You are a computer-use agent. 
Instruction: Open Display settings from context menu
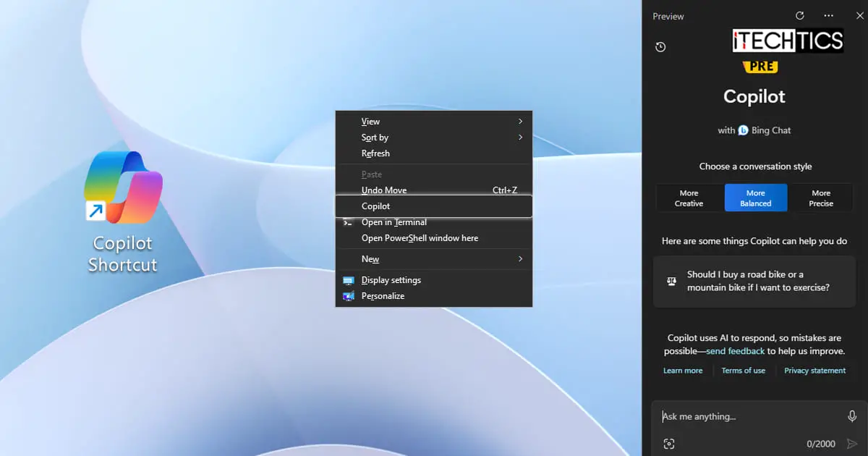(434, 280)
